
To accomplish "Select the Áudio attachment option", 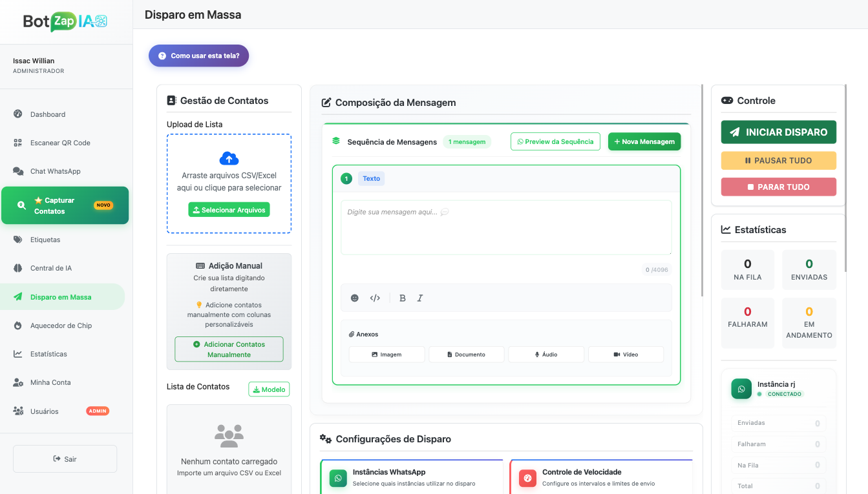I will (546, 354).
